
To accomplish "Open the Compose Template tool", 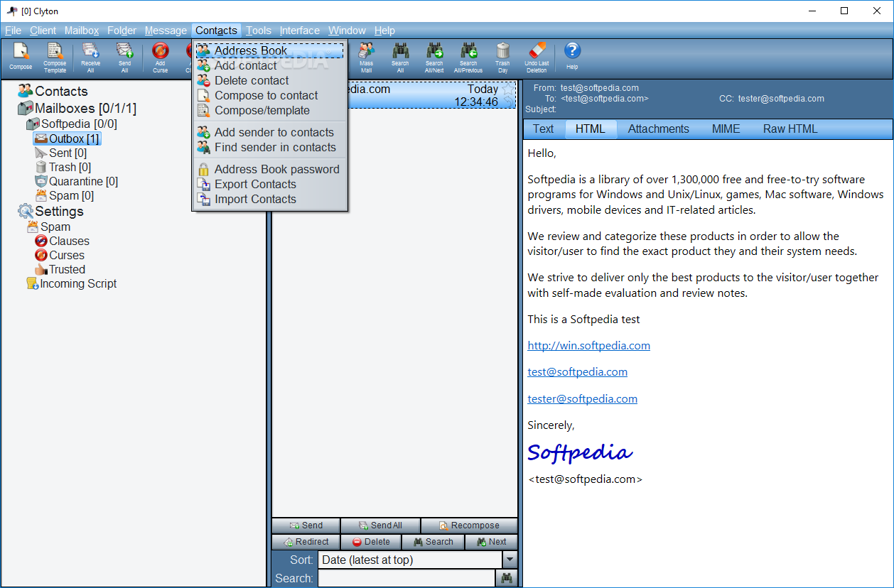I will click(x=55, y=57).
